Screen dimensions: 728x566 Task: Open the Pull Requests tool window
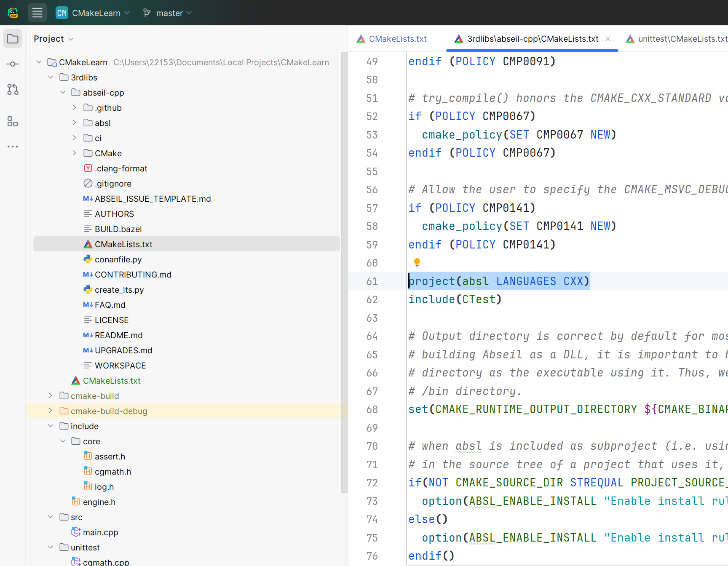(13, 89)
